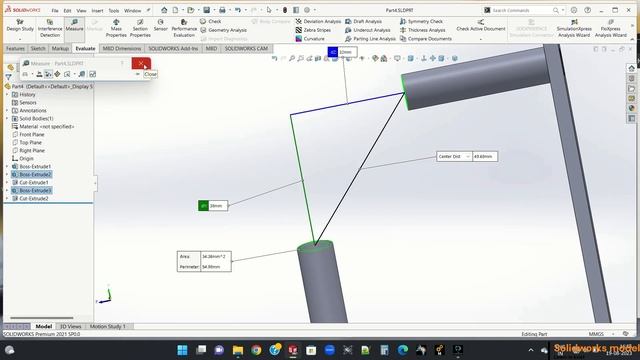
Task: Close the Measure dialog
Action: pos(141,63)
